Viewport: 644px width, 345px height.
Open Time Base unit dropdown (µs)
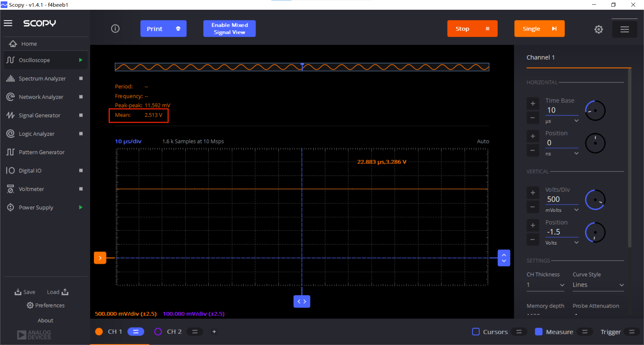pos(562,121)
